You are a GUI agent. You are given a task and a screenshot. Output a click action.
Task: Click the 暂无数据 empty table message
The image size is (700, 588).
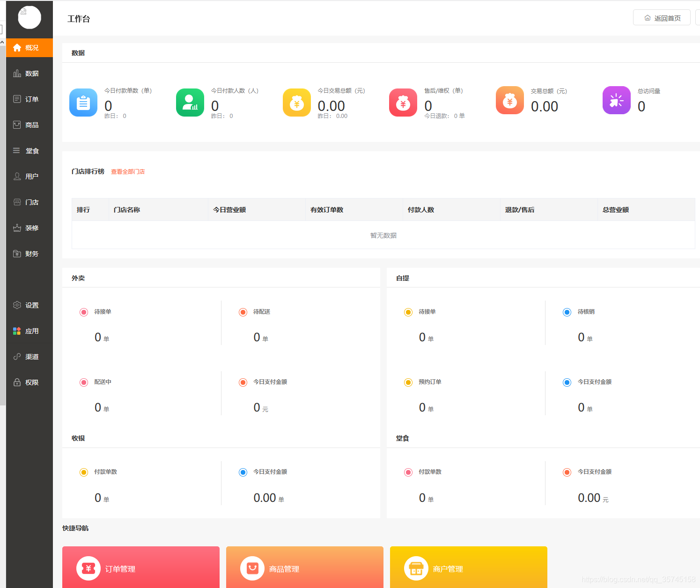tap(383, 235)
